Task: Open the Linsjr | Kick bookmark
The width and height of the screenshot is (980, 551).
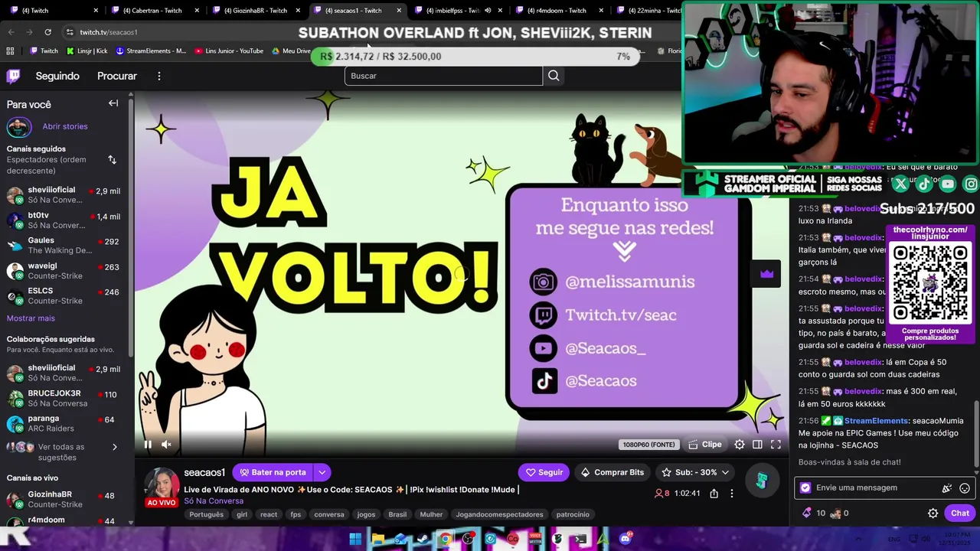Action: [x=87, y=51]
